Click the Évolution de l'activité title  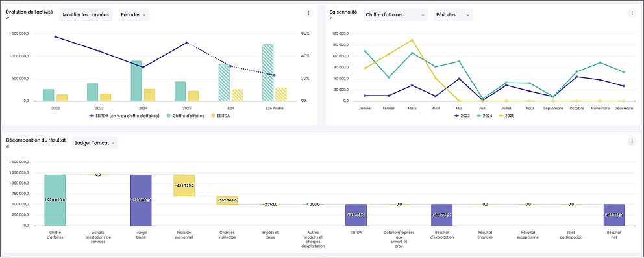[30, 12]
